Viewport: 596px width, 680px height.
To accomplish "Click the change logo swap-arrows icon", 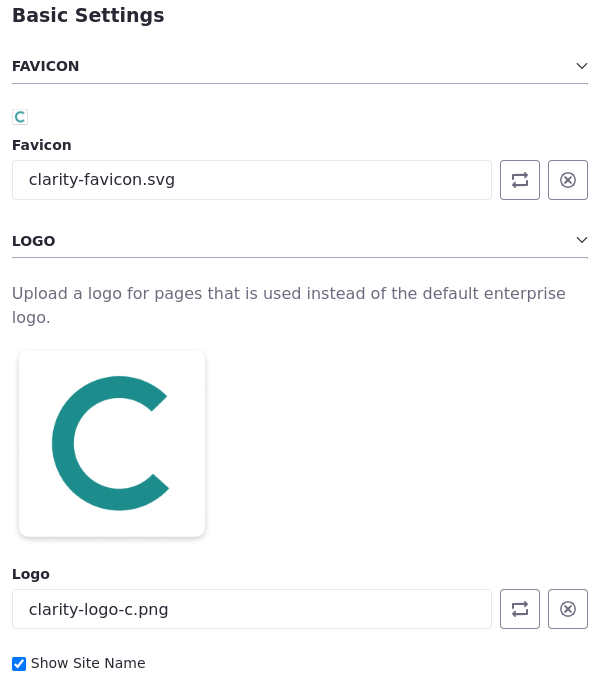I will (x=520, y=609).
